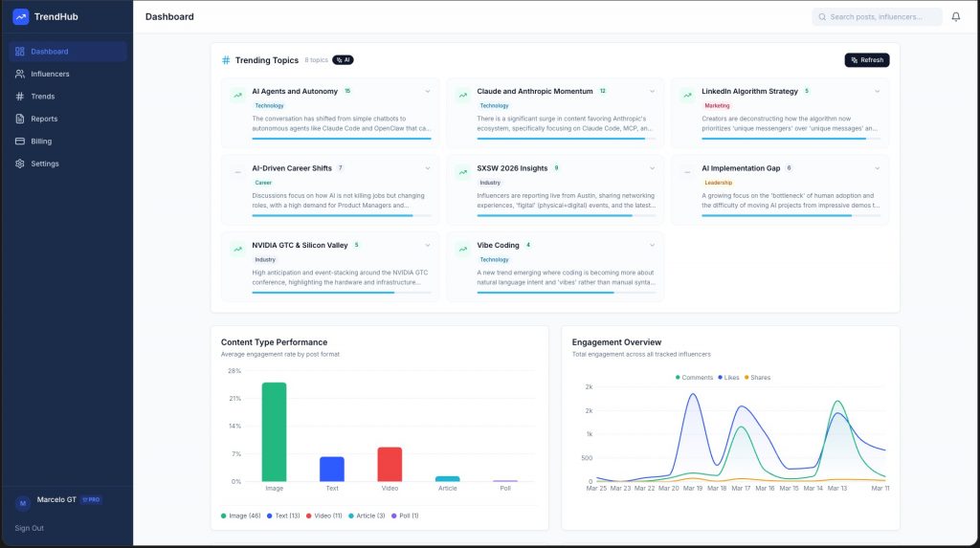
Task: Expand the SXSW 2026 Insights topic chevron
Action: [x=653, y=168]
